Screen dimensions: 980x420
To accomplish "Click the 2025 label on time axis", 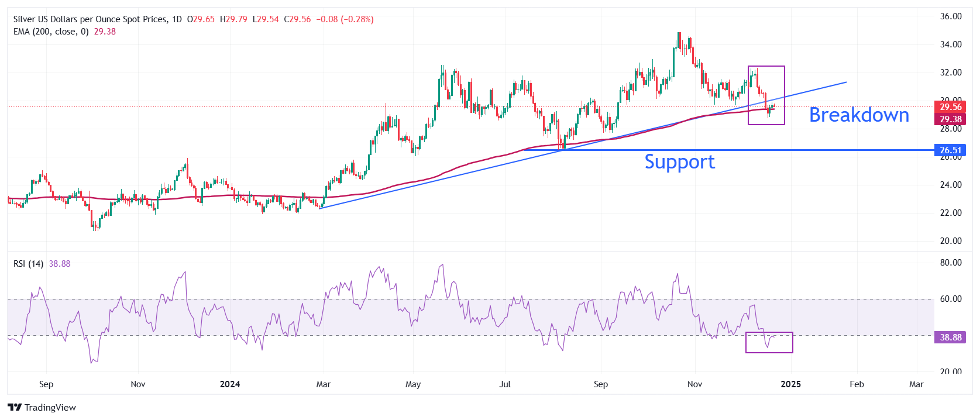I will (790, 384).
